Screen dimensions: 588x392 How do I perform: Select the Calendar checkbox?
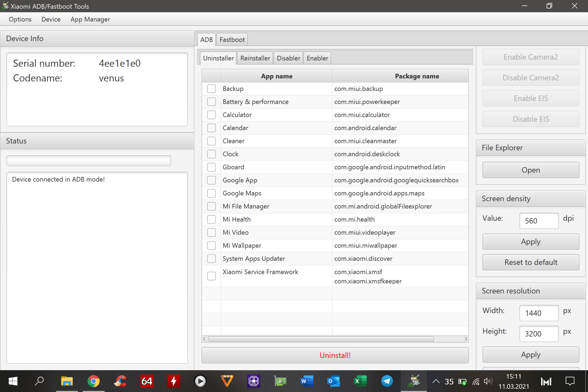tap(211, 128)
